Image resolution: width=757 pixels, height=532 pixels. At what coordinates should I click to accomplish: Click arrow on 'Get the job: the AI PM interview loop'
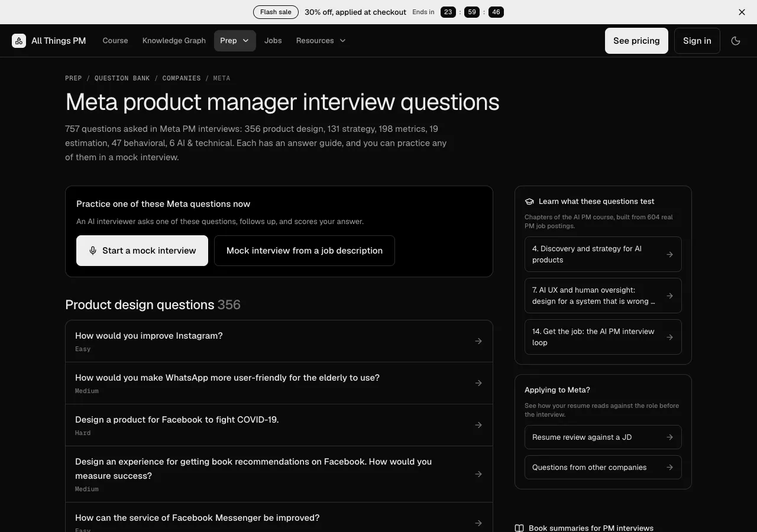669,337
